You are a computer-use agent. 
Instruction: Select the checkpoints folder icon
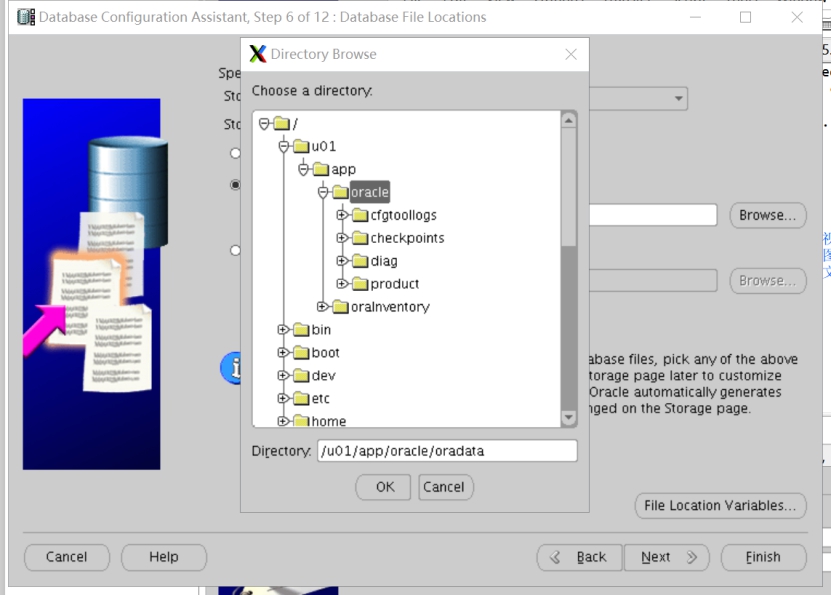coord(360,238)
